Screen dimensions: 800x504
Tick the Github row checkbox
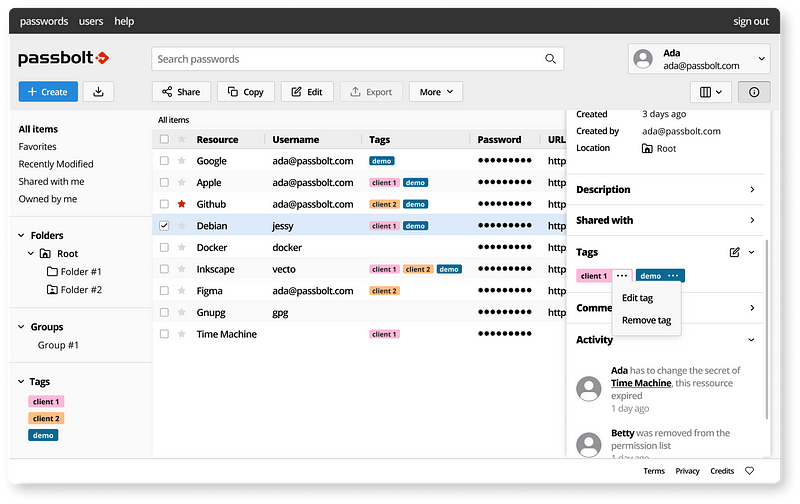click(x=164, y=204)
